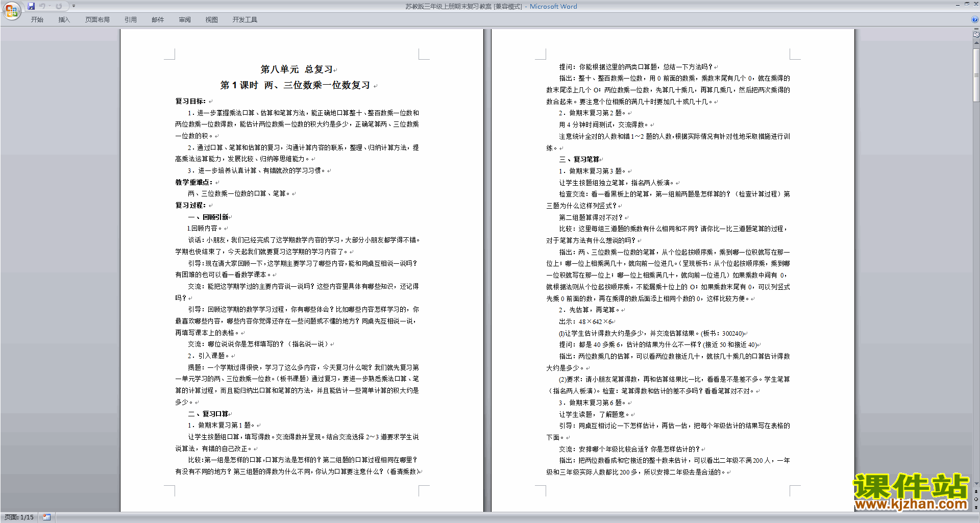Expand Customize Quick Access Toolbar dropdown
Viewport: 980px width, 523px height.
(73, 6)
